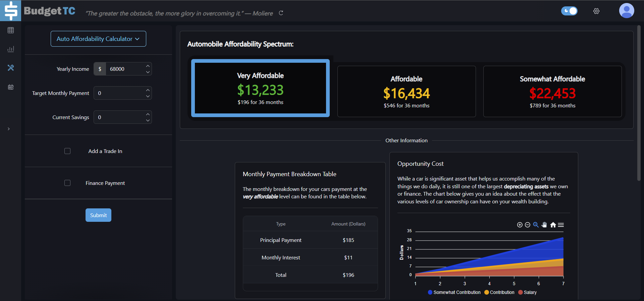Open the bar chart sidebar icon
Image resolution: width=644 pixels, height=301 pixels.
pos(11,49)
